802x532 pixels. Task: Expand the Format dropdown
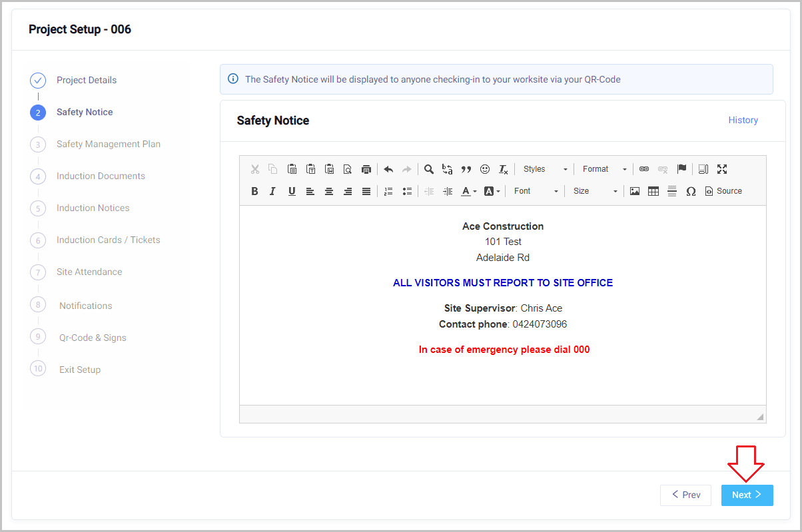pos(604,169)
